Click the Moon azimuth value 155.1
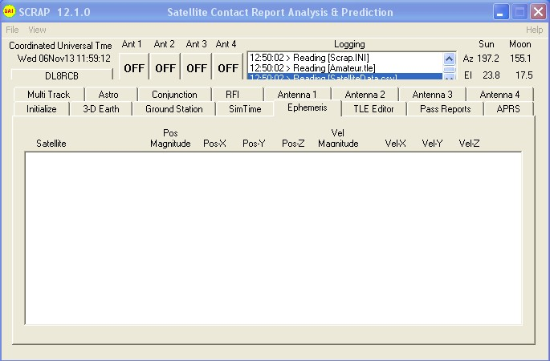Screen dimensions: 550x361 [521, 58]
